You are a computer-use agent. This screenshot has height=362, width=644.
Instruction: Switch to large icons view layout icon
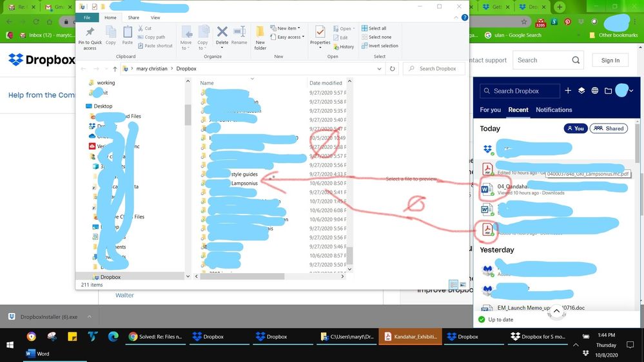[x=463, y=284]
